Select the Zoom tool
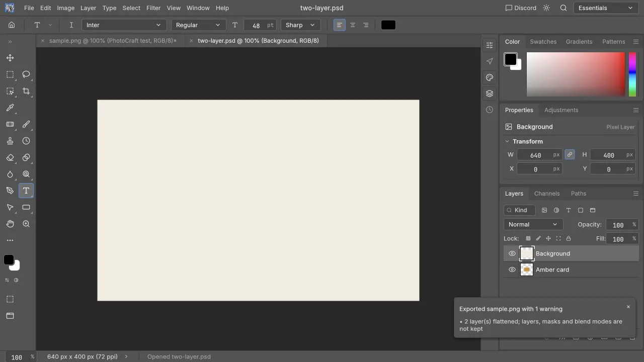644x362 pixels. pos(26,224)
